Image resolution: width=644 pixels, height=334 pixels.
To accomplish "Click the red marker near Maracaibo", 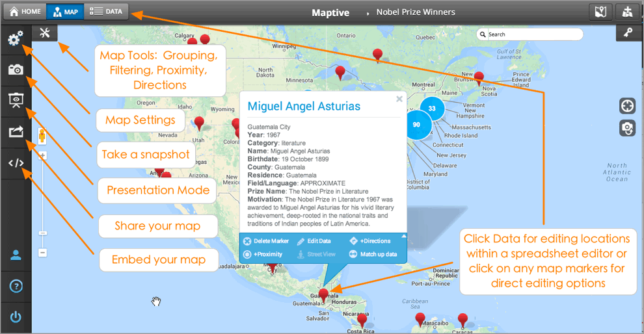I will pyautogui.click(x=420, y=319).
